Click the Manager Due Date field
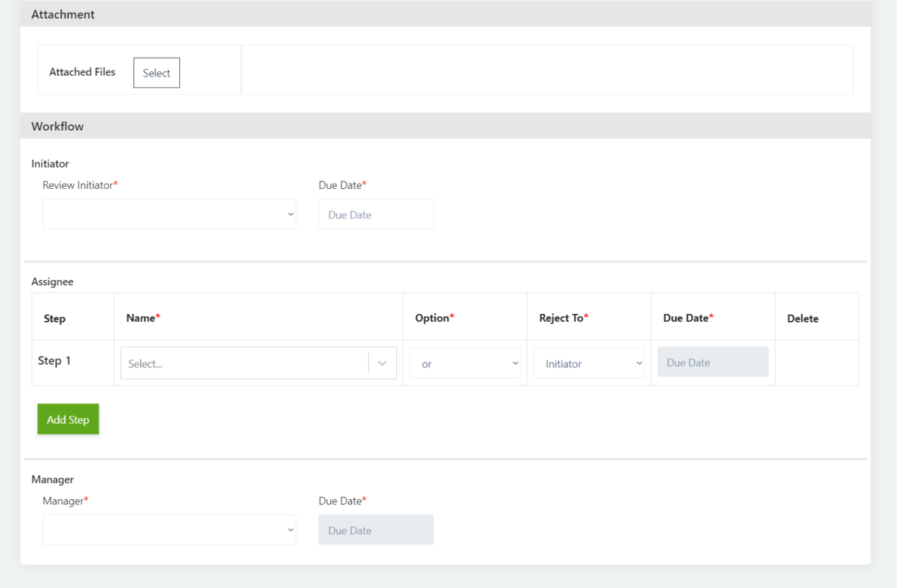The height and width of the screenshot is (588, 897). (376, 529)
